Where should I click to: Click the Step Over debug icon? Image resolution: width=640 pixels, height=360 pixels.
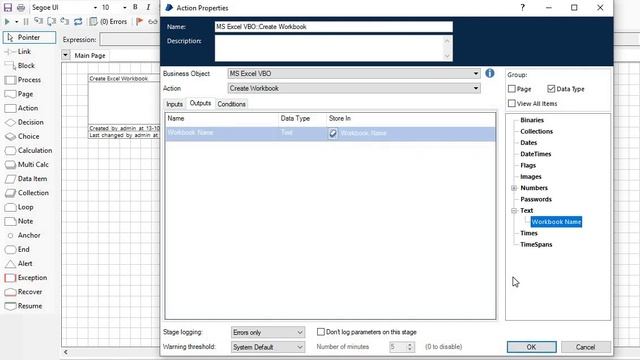tap(51, 21)
